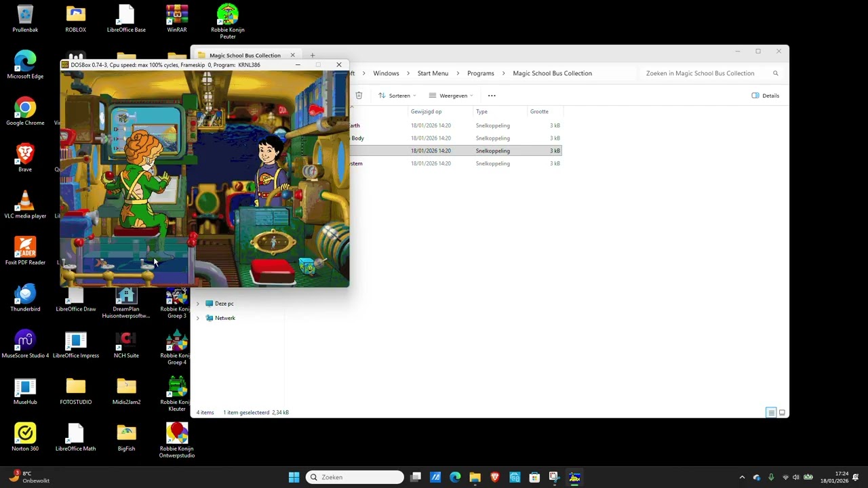Go to Programs in the breadcrumb
This screenshot has width=868, height=488.
pyautogui.click(x=481, y=73)
